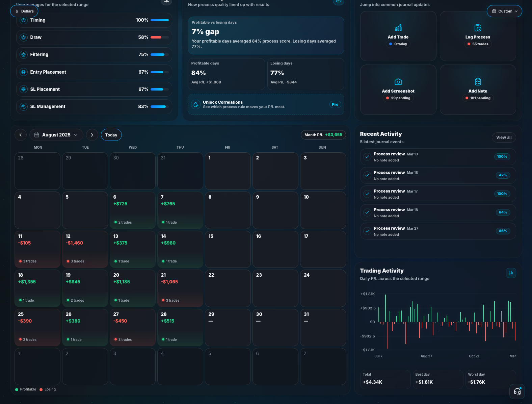
Task: Open the Add Screenshot quick action card
Action: point(398,90)
